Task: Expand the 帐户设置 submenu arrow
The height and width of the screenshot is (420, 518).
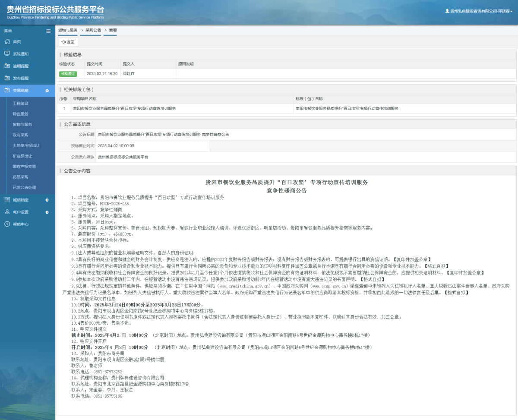Action: (47, 212)
